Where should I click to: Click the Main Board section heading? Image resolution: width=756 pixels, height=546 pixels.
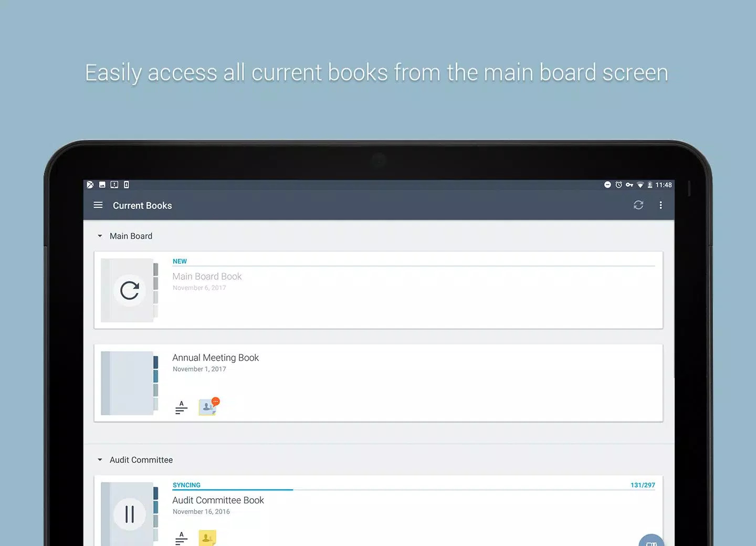point(131,236)
